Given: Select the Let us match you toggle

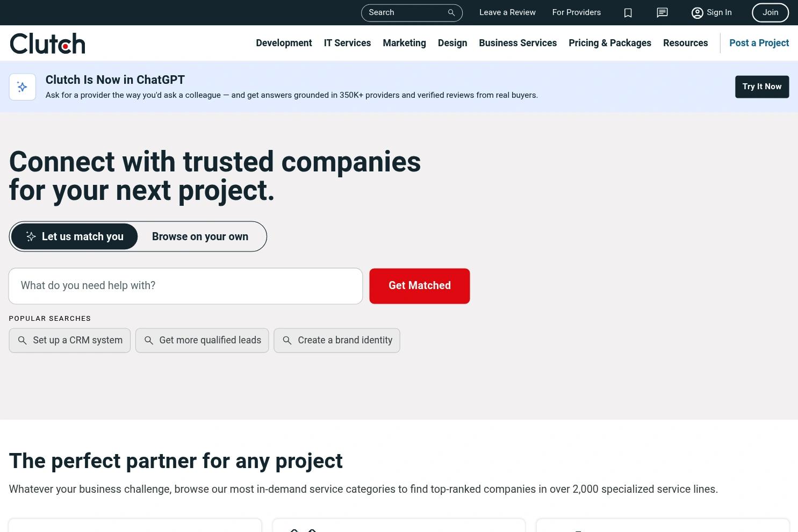Looking at the screenshot, I should tap(74, 236).
